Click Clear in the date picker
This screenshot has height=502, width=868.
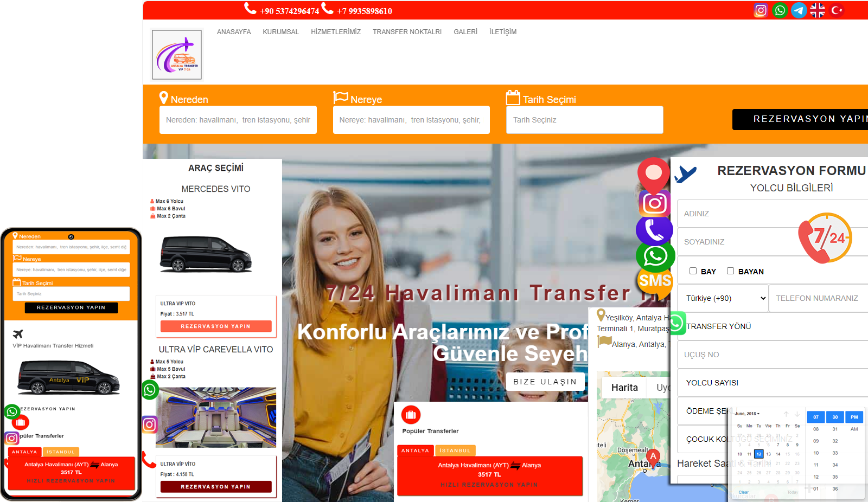pyautogui.click(x=743, y=492)
